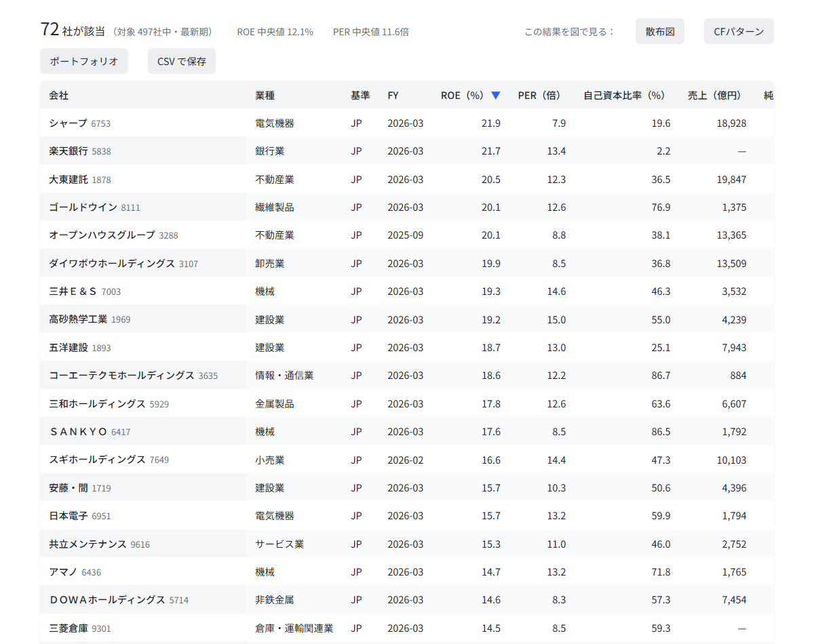The image size is (814, 644).
Task: Open the CFパターン view
Action: 739,31
